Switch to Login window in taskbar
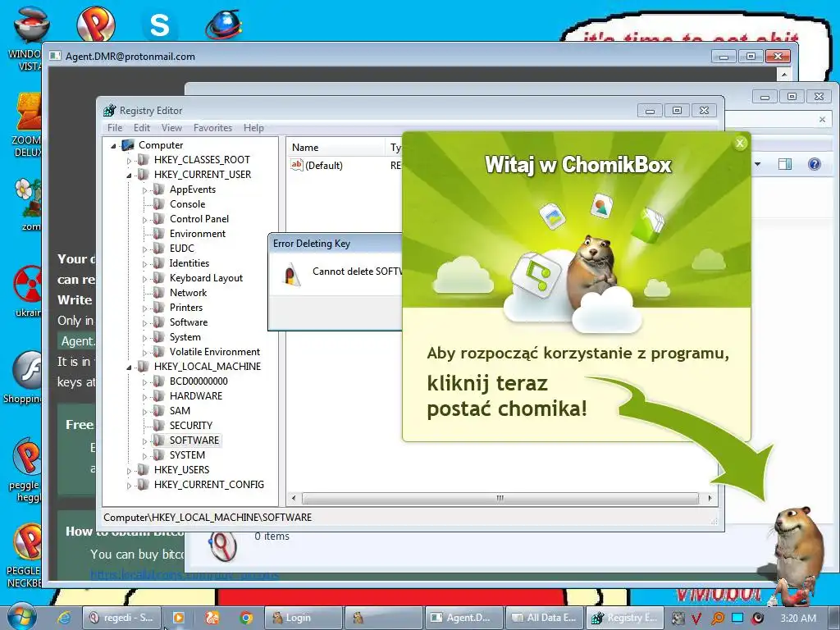The width and height of the screenshot is (840, 630). coord(304,618)
